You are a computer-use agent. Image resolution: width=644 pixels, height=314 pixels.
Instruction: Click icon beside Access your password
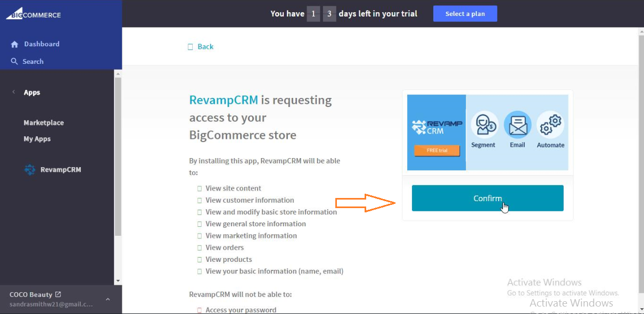pos(200,310)
